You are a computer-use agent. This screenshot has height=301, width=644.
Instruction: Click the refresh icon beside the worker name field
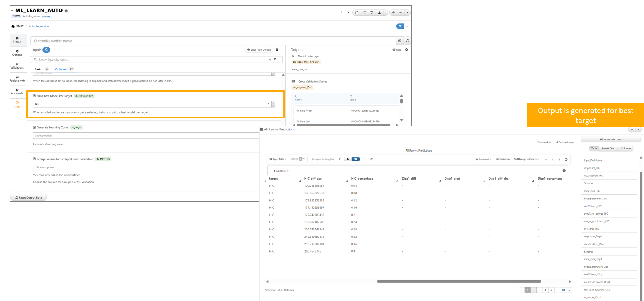408,41
